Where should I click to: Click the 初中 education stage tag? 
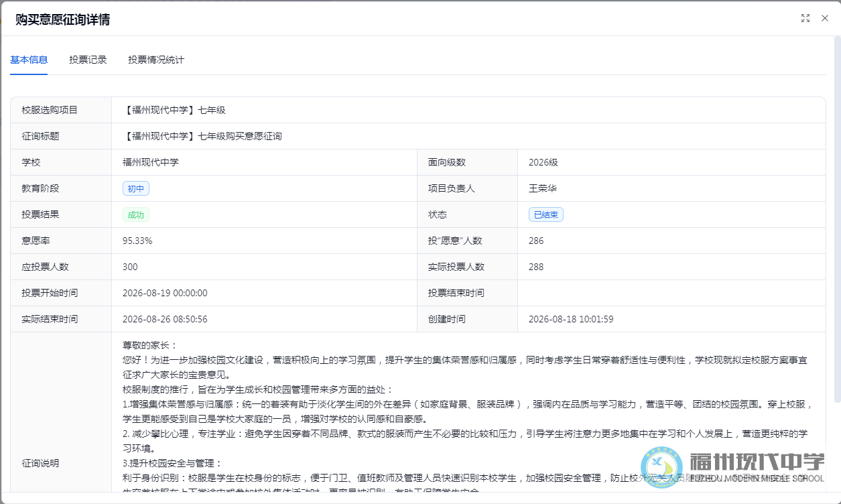pyautogui.click(x=136, y=188)
